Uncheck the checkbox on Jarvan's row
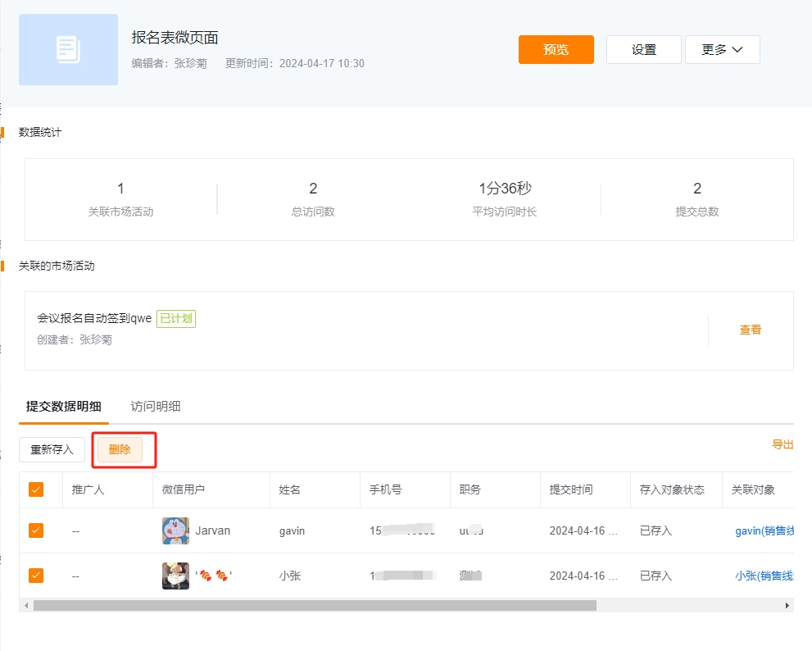This screenshot has width=812, height=651. (x=35, y=530)
